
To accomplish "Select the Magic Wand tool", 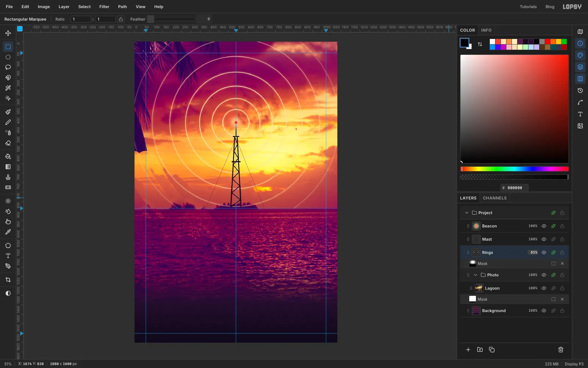I will coord(8,88).
